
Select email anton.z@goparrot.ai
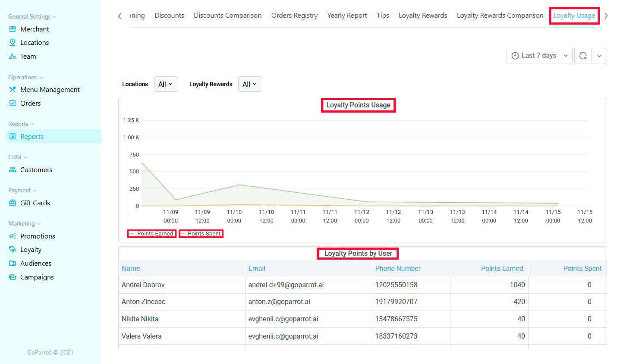pos(279,301)
